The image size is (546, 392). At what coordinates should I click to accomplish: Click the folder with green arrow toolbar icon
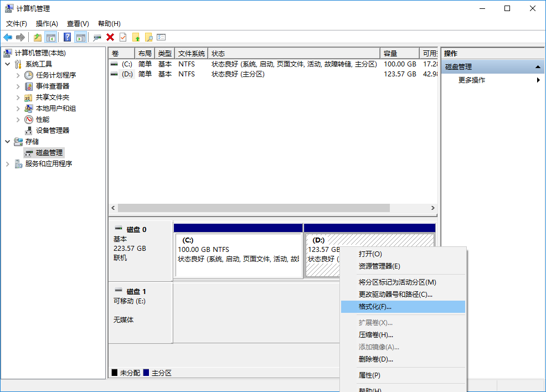37,37
